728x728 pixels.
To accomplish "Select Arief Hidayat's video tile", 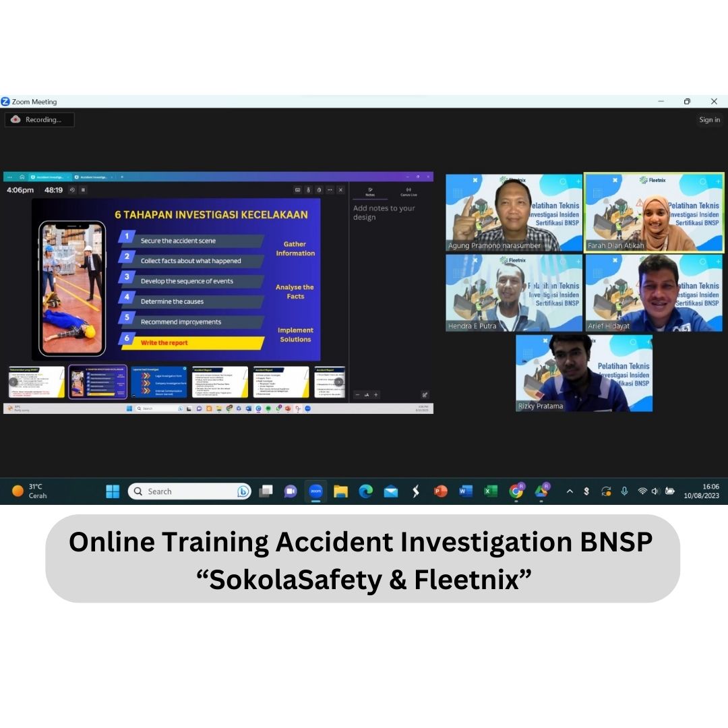I will (x=654, y=293).
